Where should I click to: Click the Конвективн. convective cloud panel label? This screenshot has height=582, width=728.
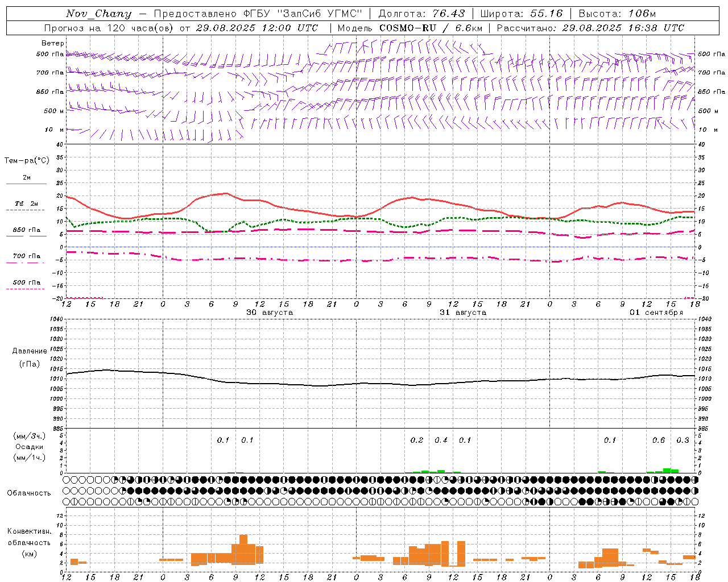[29, 531]
